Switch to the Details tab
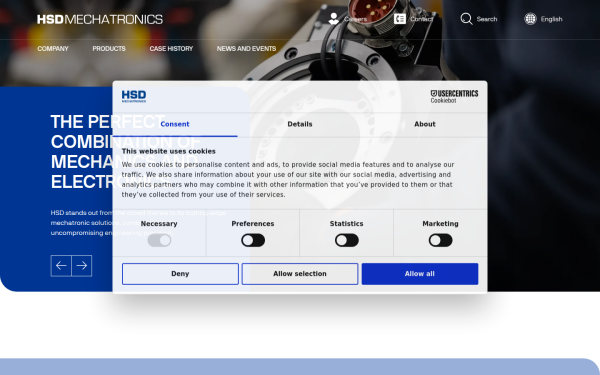600x375 pixels. click(x=300, y=124)
